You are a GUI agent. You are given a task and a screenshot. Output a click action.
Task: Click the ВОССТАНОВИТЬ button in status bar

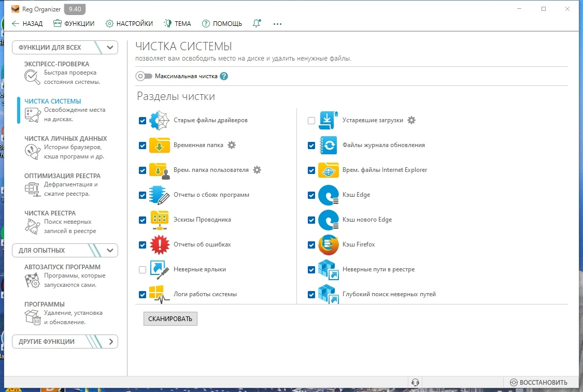[x=538, y=382]
